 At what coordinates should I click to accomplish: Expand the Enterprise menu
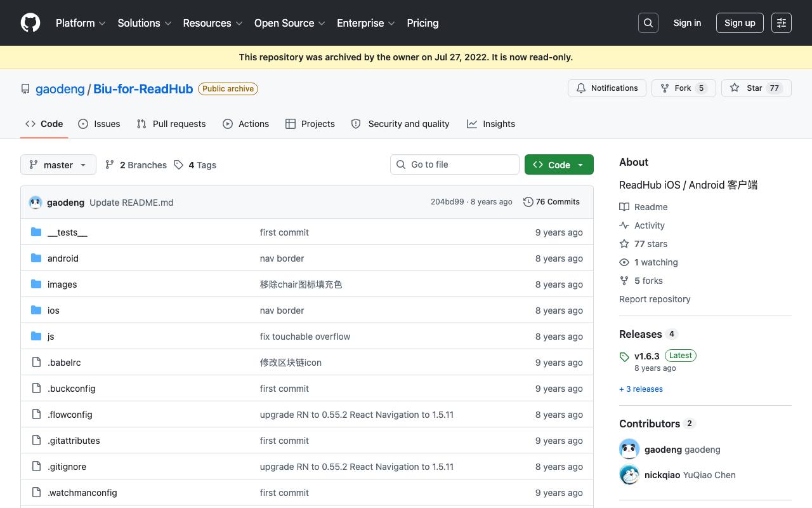[x=366, y=23]
